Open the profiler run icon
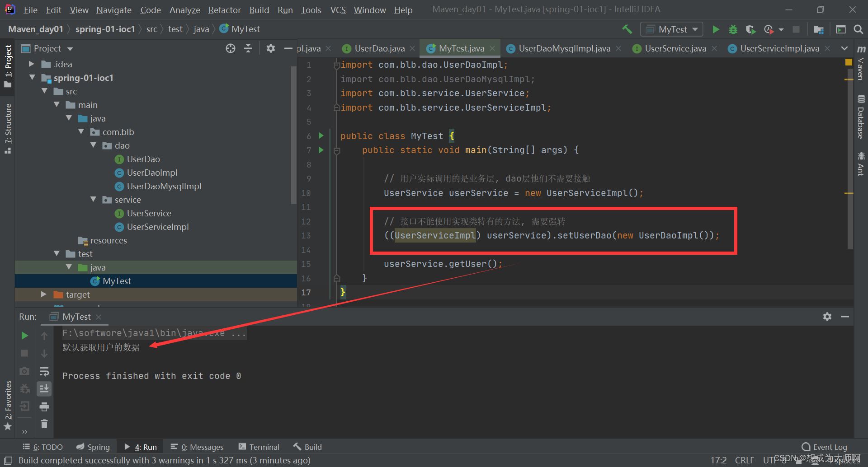Image resolution: width=868 pixels, height=467 pixels. (x=769, y=29)
